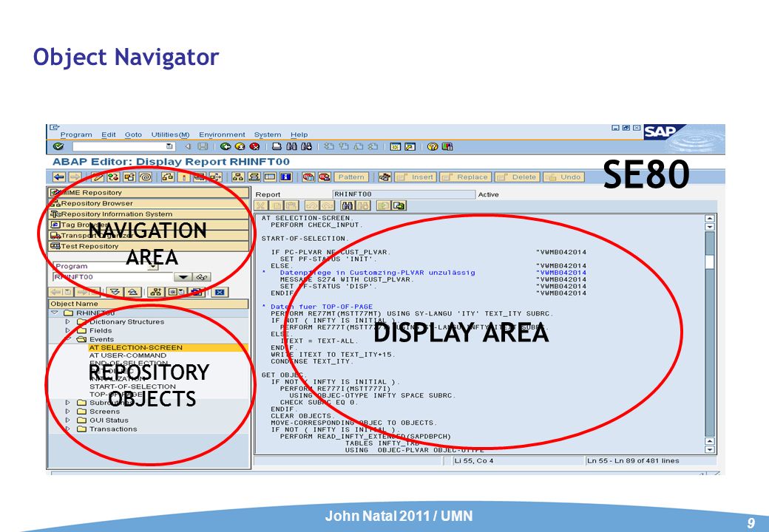The image size is (769, 532).
Task: Click the glasses Display icon beside object name
Action: [202, 277]
